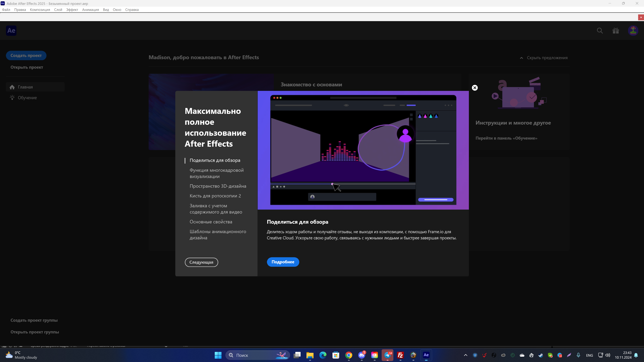
Task: Expand hidden system tray icons chevron
Action: pos(466,355)
